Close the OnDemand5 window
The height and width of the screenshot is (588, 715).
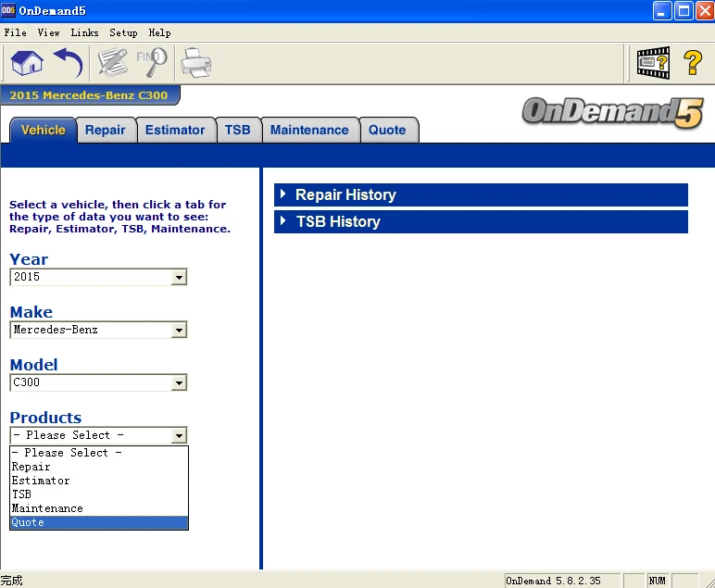[705, 10]
